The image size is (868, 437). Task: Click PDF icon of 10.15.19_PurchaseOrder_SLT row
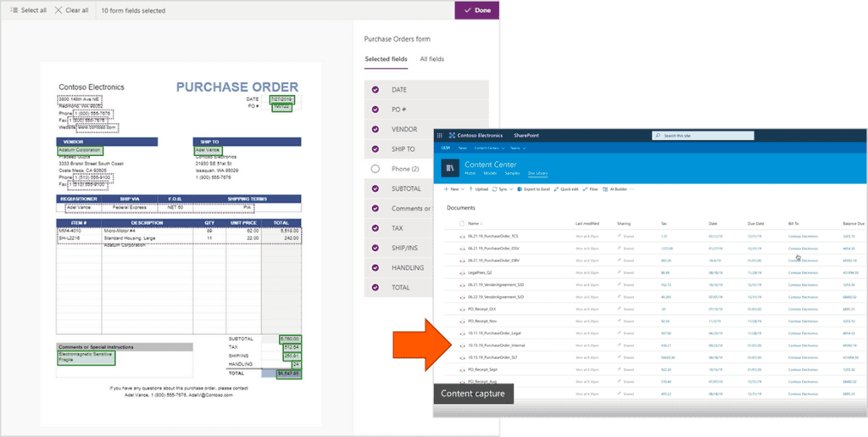(x=462, y=358)
